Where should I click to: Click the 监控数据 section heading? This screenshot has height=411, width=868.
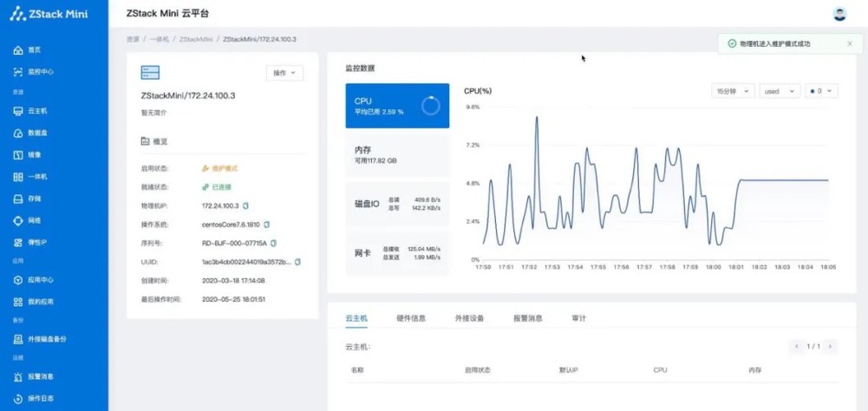[x=360, y=68]
